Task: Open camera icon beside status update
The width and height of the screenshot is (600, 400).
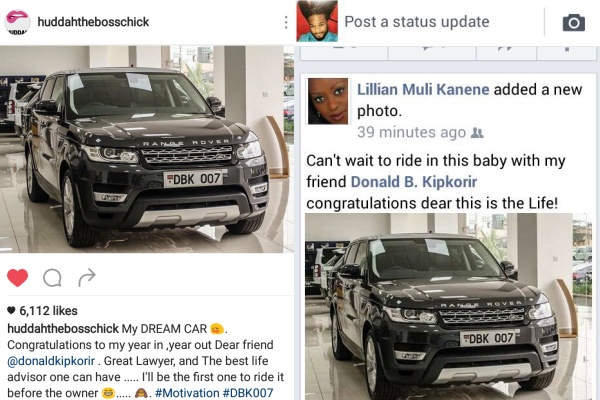Action: click(574, 23)
